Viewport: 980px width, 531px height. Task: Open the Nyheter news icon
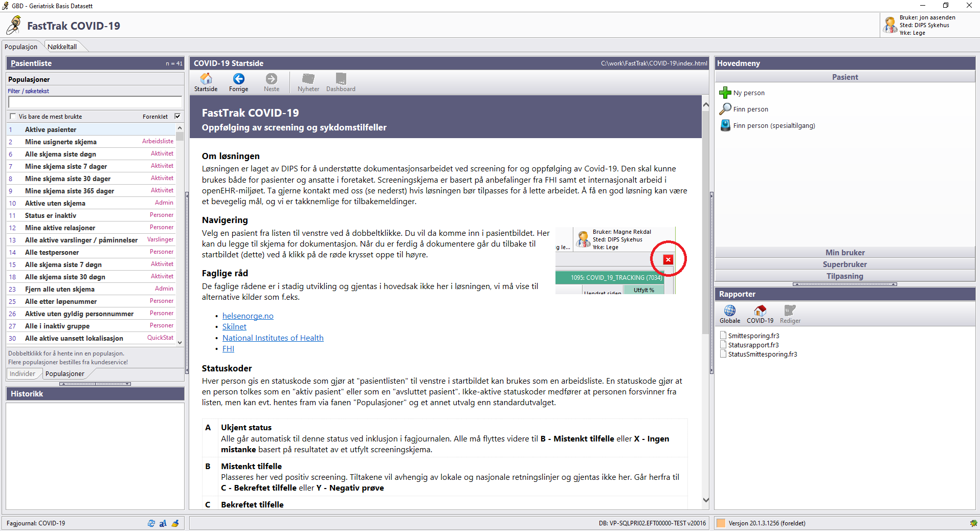tap(308, 79)
